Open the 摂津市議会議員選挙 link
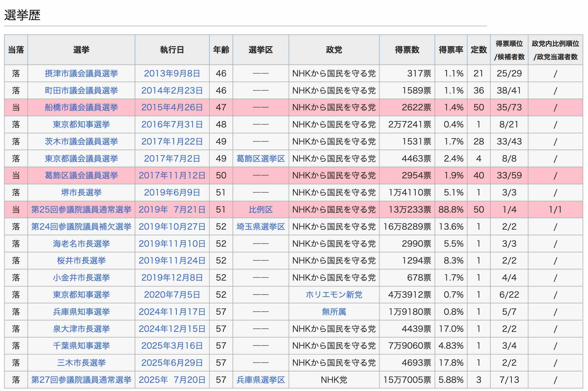 pos(81,73)
